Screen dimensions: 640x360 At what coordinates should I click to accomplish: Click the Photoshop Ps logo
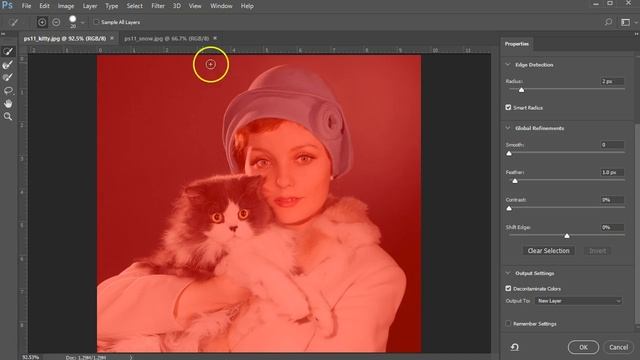(7, 5)
